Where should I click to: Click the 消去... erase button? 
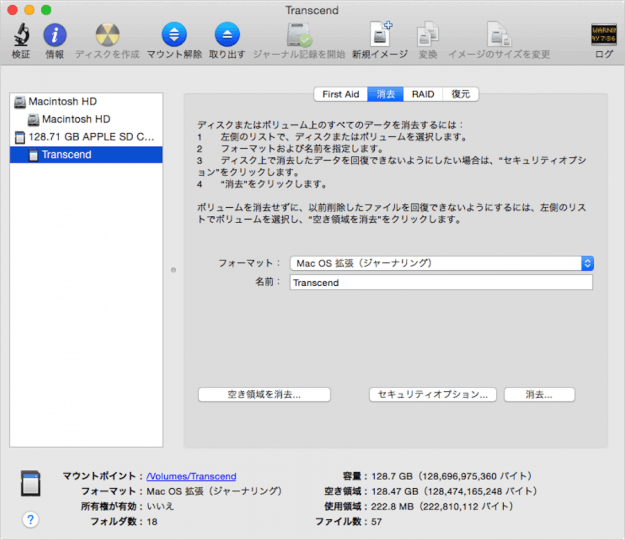[539, 395]
